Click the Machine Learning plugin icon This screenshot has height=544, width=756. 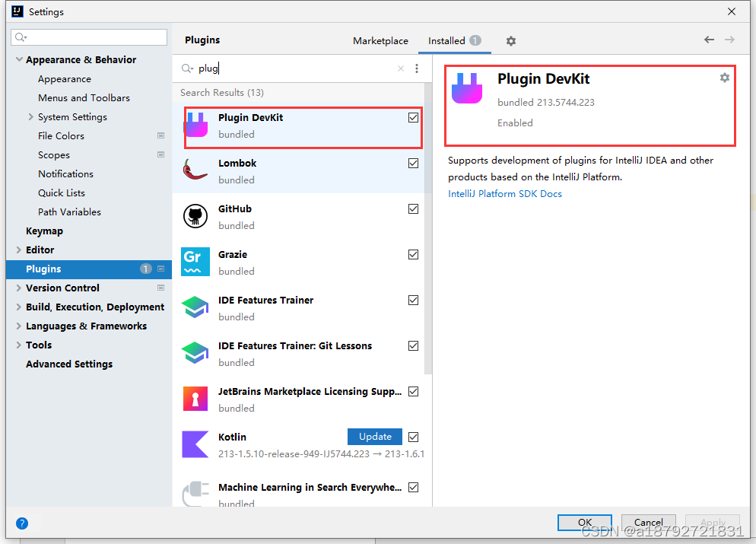[x=195, y=493]
